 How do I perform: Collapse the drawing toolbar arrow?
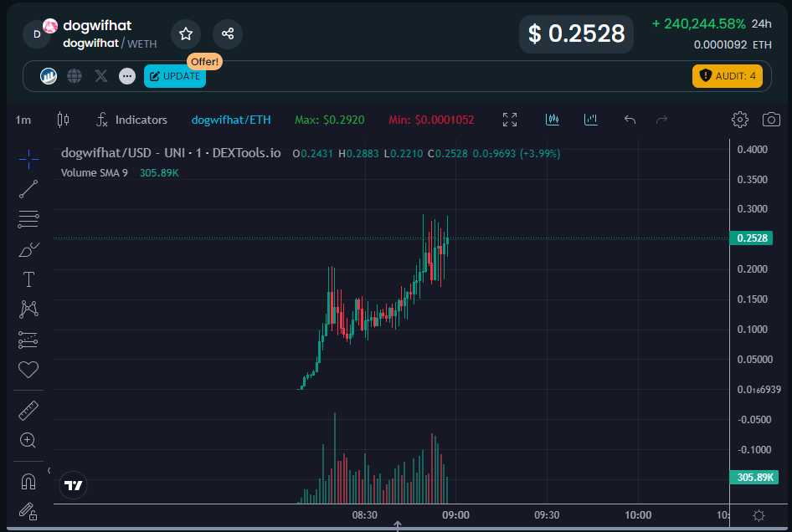click(49, 470)
